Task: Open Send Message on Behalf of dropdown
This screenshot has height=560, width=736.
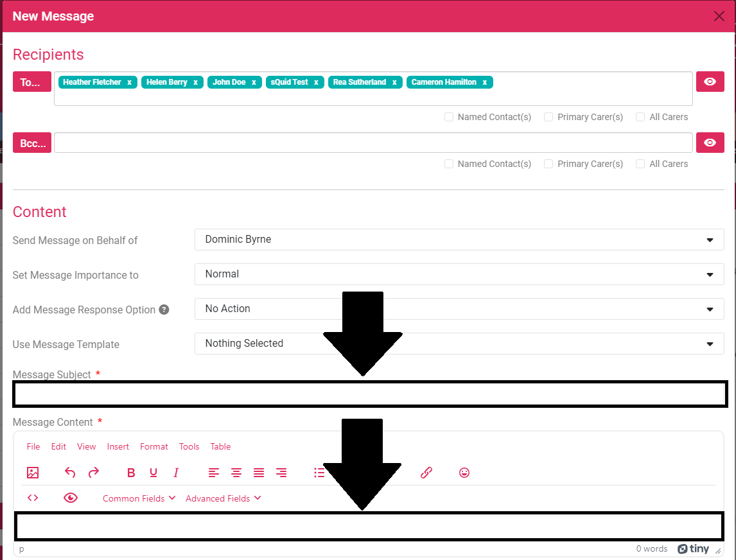Action: click(x=459, y=240)
